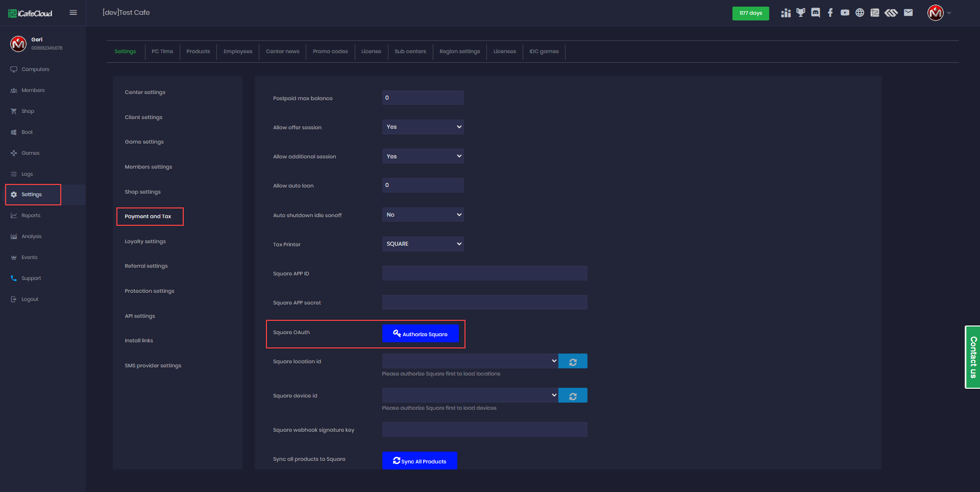This screenshot has width=980, height=492.
Task: Open the Tax Printer dropdown
Action: [423, 244]
